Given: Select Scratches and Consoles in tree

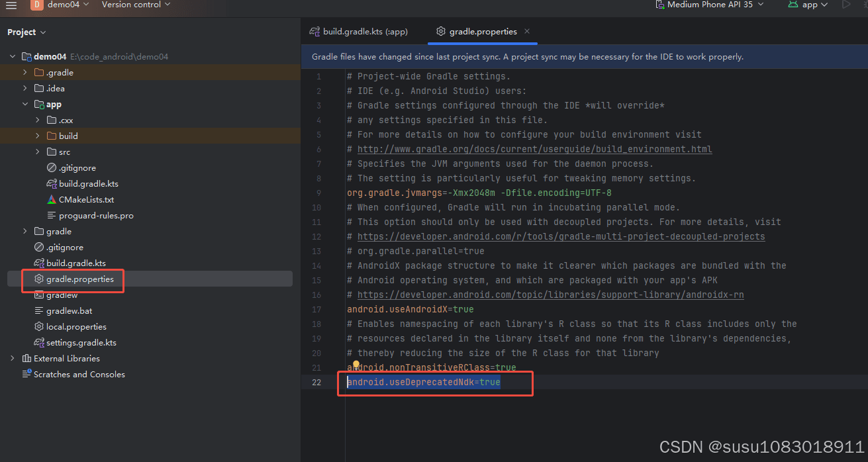Looking at the screenshot, I should coord(79,374).
